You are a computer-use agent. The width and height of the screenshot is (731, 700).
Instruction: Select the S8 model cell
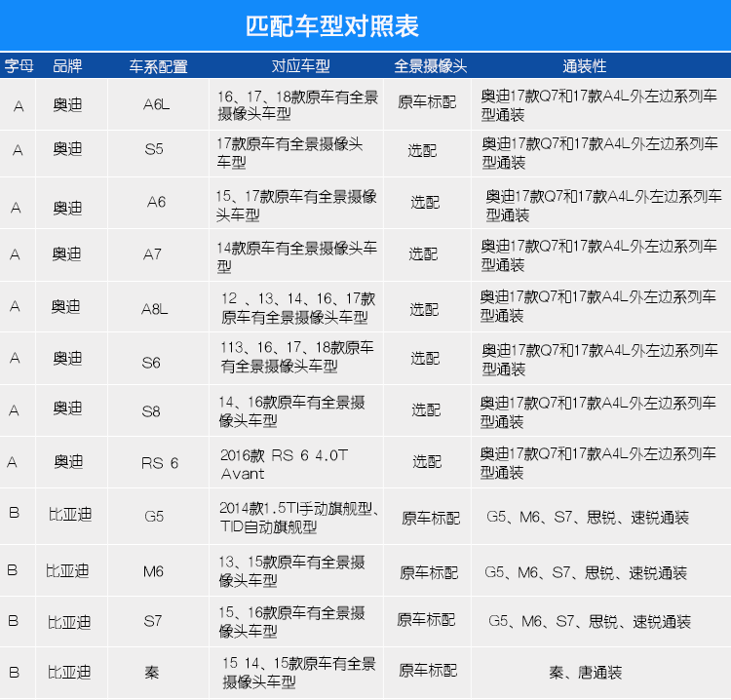pos(151,411)
